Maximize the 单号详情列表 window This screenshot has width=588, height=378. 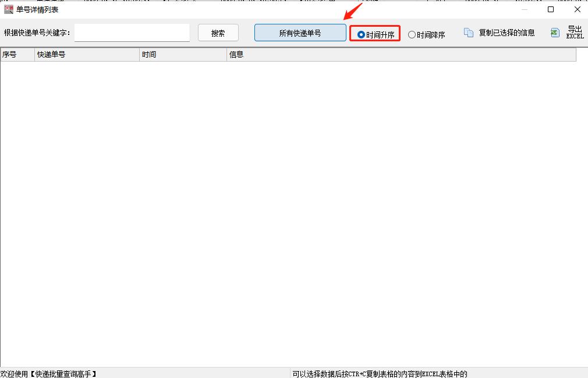coord(551,9)
